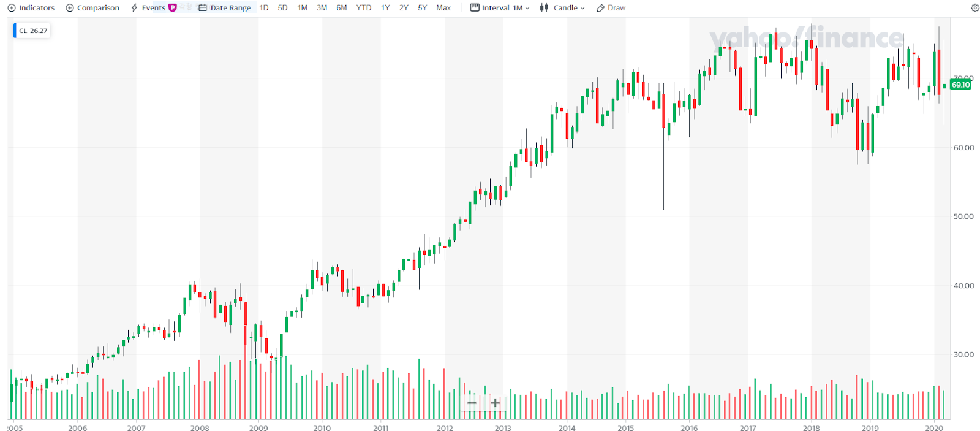This screenshot has height=431, width=980.
Task: Click the candlestick chart type icon
Action: tap(544, 8)
